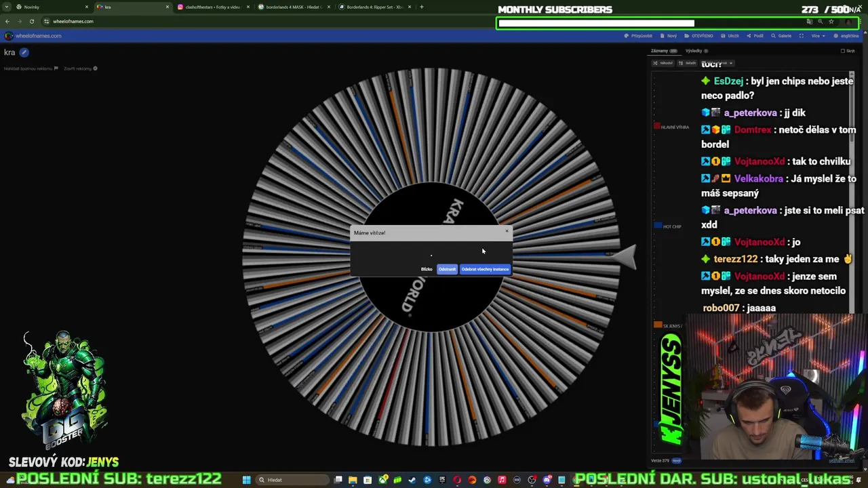
Task: Open File Explorer from the taskbar
Action: coord(353,480)
